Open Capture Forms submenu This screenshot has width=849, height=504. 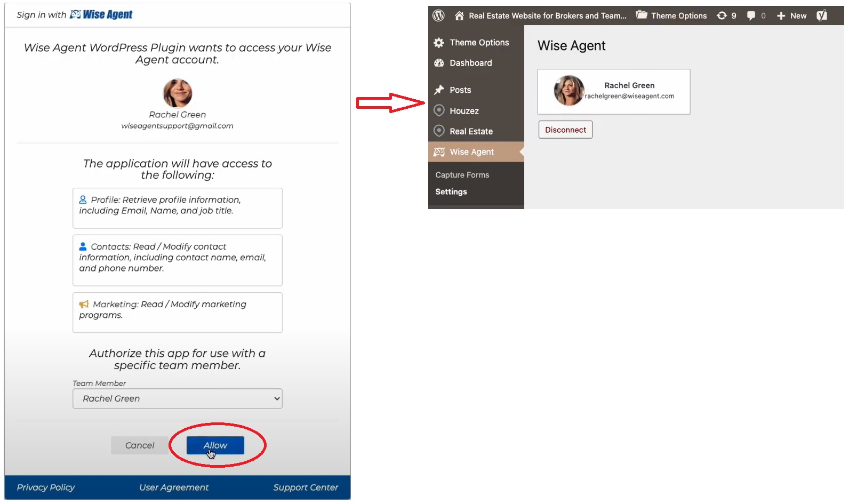(462, 175)
